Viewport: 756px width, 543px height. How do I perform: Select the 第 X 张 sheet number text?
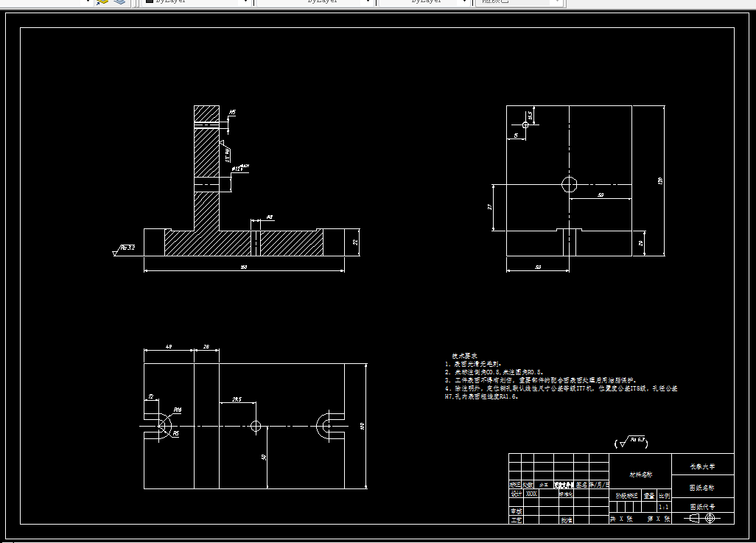(x=659, y=519)
